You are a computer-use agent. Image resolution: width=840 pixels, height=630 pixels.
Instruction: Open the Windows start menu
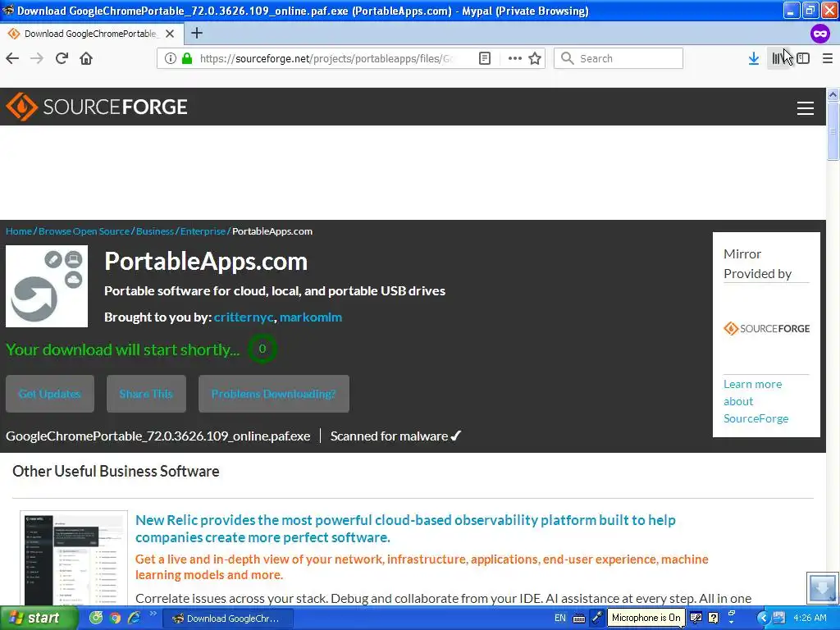click(x=39, y=619)
